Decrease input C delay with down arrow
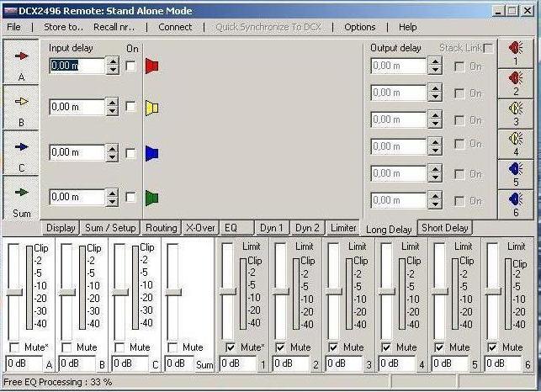This screenshot has width=541, height=392. [112, 157]
